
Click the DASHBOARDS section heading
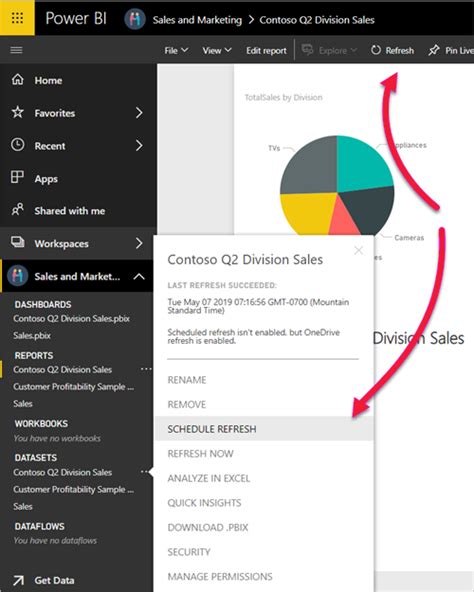coord(43,304)
